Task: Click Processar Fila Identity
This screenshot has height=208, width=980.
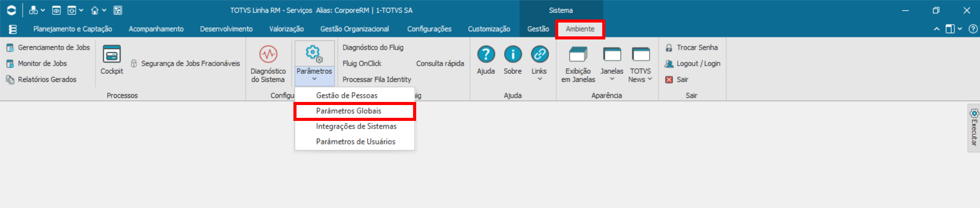Action: coord(377,79)
